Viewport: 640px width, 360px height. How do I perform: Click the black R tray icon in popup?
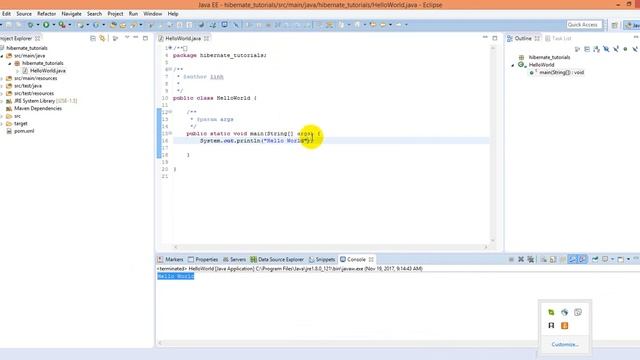551,325
